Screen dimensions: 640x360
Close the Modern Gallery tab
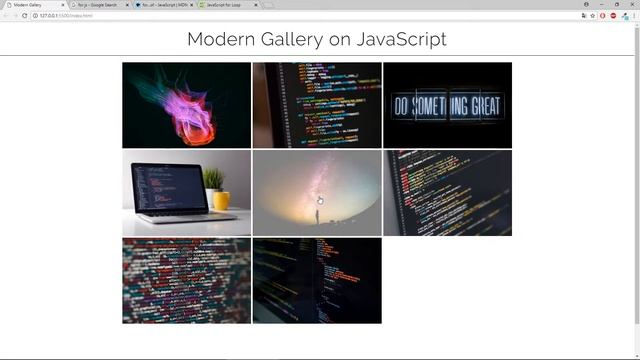point(63,5)
